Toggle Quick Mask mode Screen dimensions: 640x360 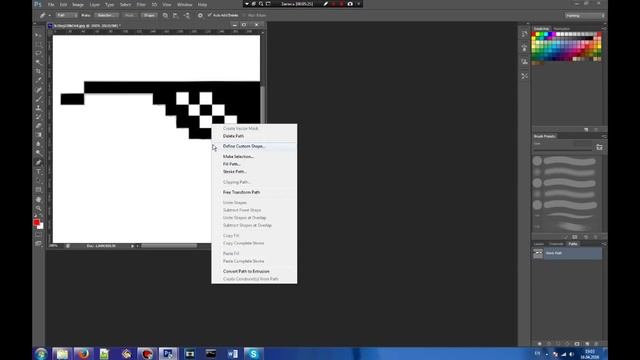coord(38,235)
